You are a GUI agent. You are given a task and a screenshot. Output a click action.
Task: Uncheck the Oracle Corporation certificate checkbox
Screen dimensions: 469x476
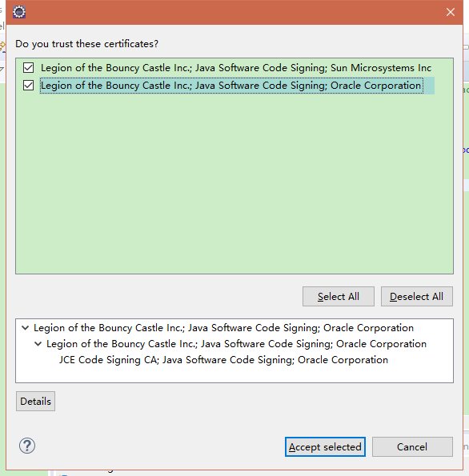(x=29, y=86)
